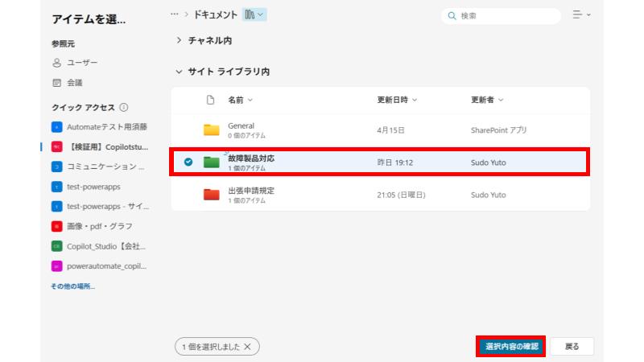The width and height of the screenshot is (644, 362).
Task: Open 【検証用】Copilotstu... quick access site
Action: [99, 146]
